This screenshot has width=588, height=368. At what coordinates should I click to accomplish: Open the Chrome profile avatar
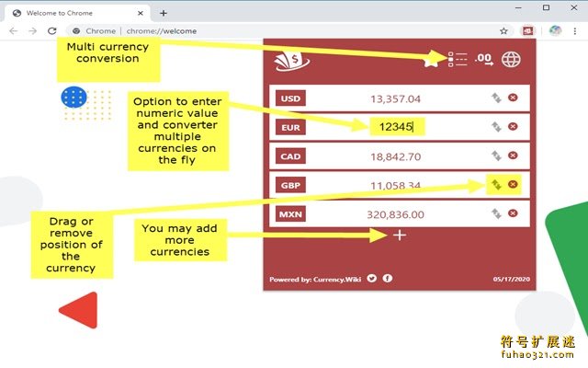click(x=555, y=30)
